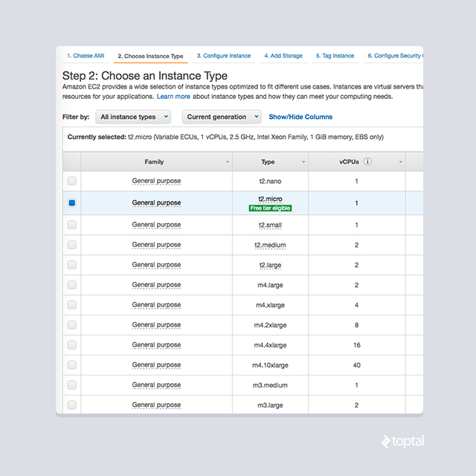This screenshot has height=476, width=476.
Task: Open the Family column sort arrow
Action: pyautogui.click(x=228, y=162)
